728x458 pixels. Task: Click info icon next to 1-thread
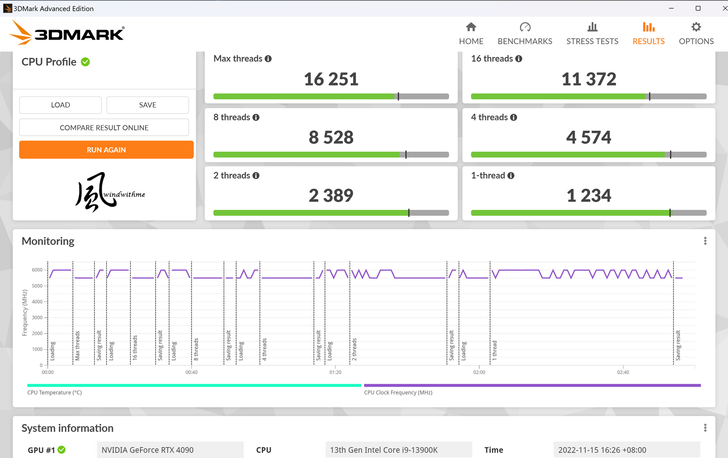(x=514, y=176)
